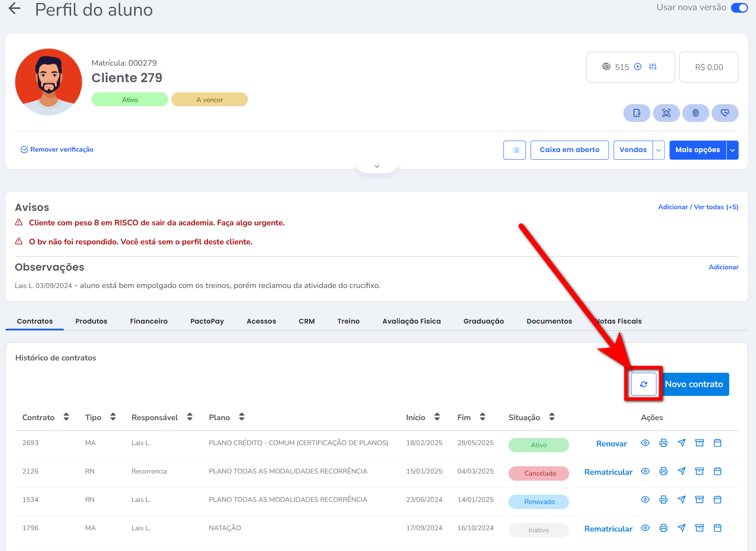The width and height of the screenshot is (756, 551).
Task: View contract 2693 via eye icon
Action: click(645, 443)
